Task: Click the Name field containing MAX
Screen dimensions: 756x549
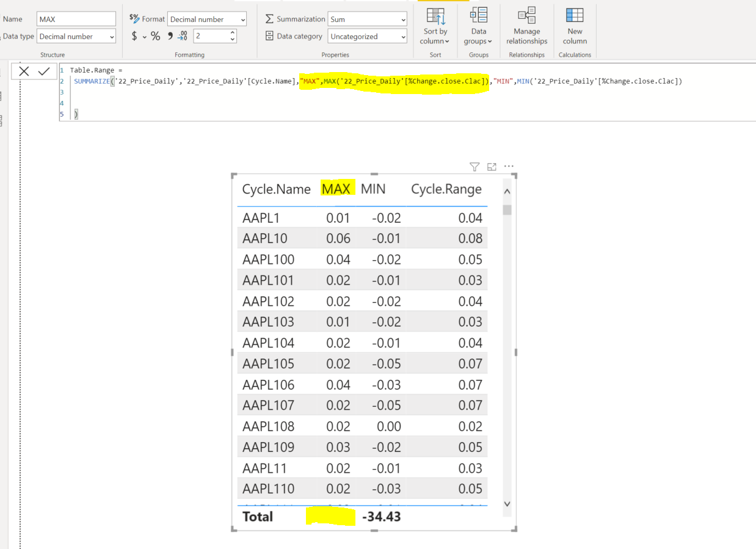Action: click(76, 20)
